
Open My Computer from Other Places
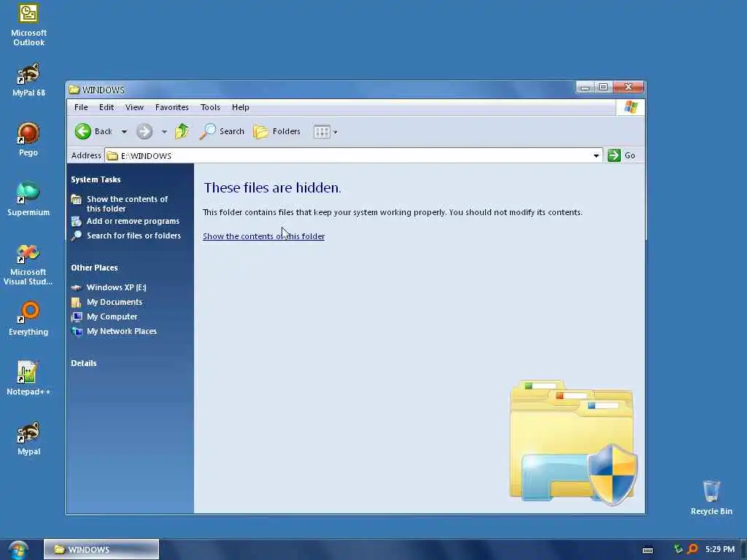tap(112, 316)
